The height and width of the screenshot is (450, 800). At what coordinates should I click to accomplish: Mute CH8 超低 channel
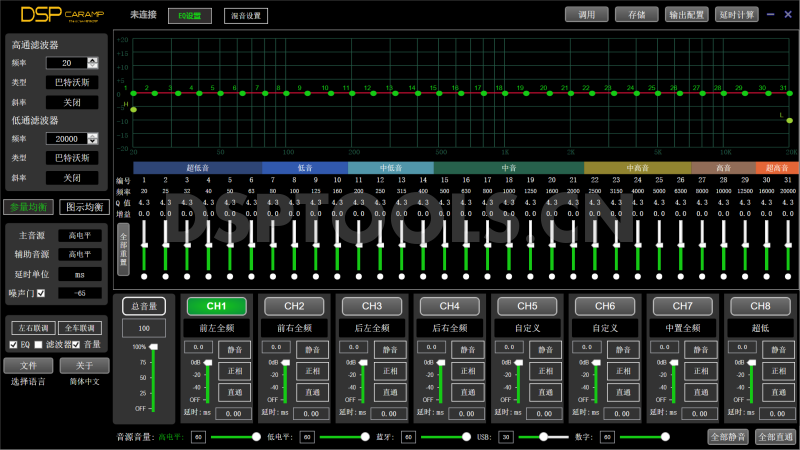(777, 350)
